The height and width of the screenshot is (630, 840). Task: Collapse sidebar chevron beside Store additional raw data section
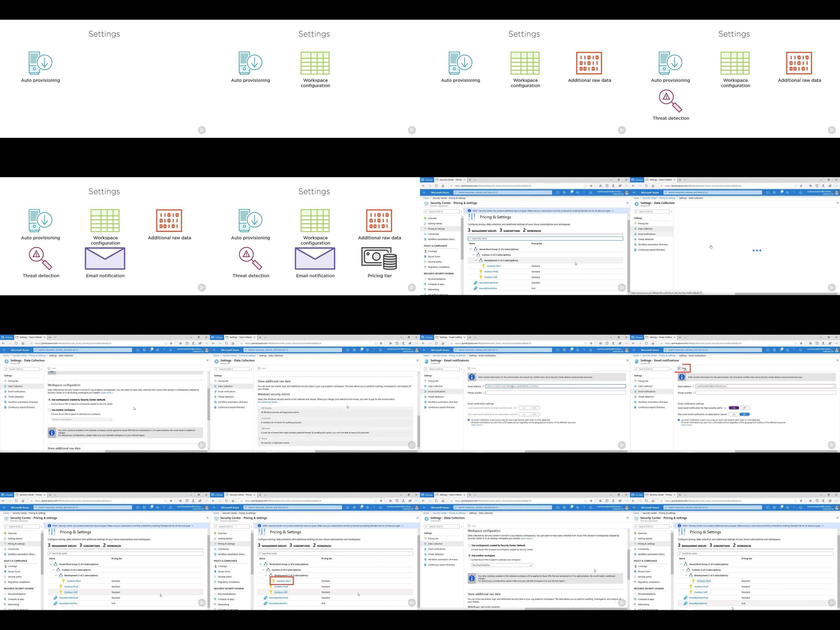(251, 369)
